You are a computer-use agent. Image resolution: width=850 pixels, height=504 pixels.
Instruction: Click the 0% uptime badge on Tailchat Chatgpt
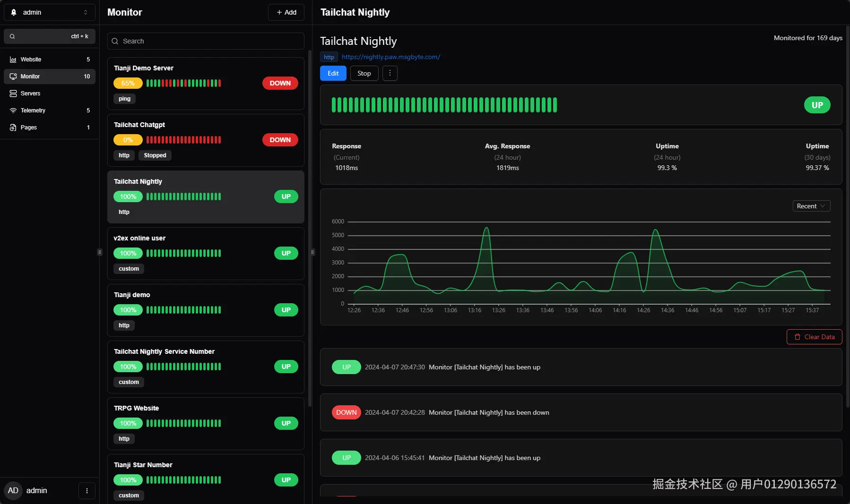tap(128, 140)
